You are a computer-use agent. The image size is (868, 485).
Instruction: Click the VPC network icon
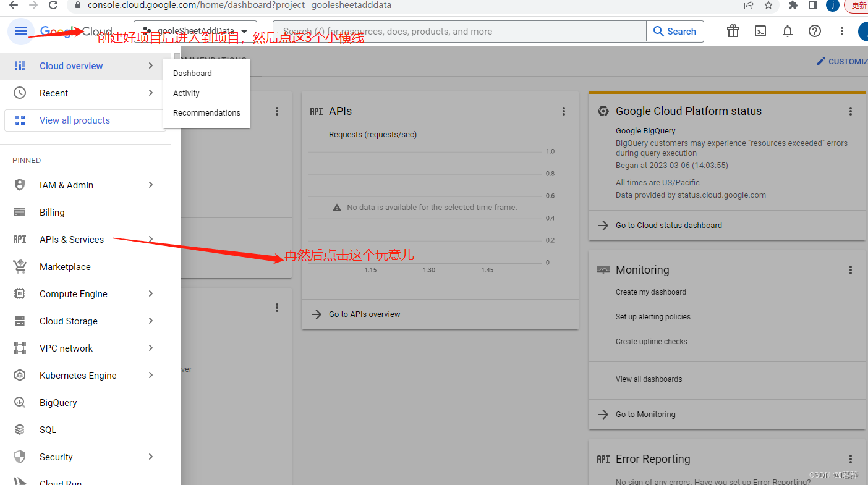20,348
